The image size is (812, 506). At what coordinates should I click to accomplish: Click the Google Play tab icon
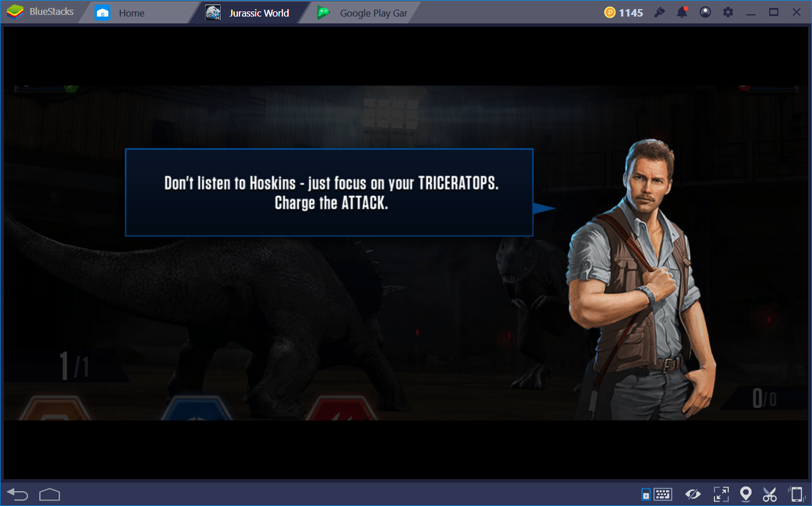pyautogui.click(x=323, y=13)
